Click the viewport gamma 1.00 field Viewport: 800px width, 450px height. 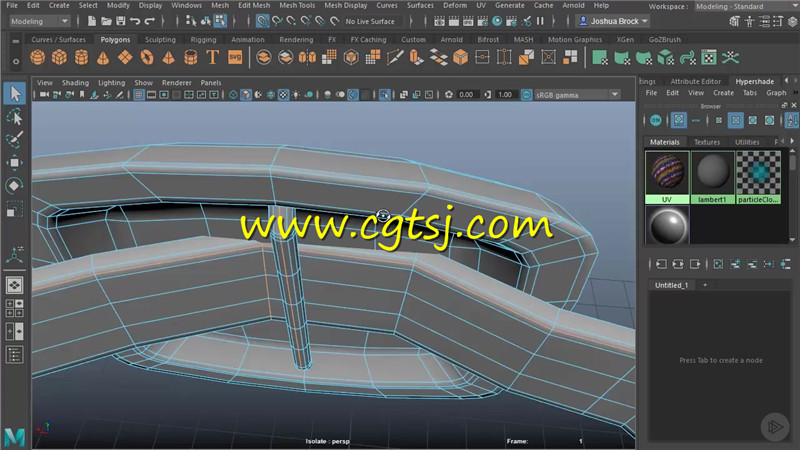505,94
